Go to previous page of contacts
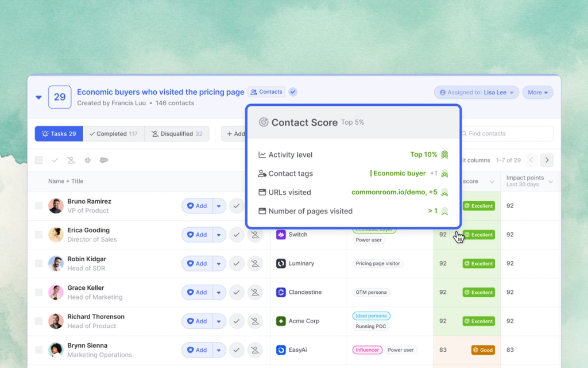This screenshot has height=368, width=588. click(531, 160)
